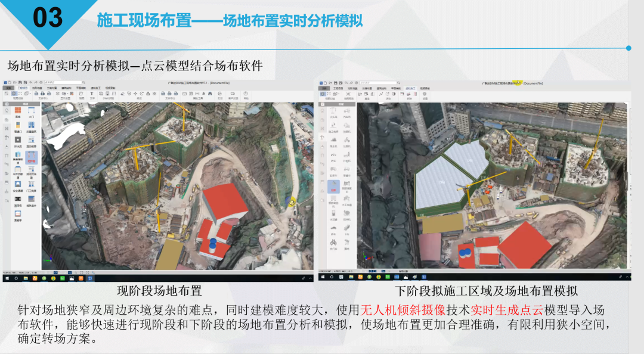
Task: Click File Explorer icon in 现阶段场地布置 taskbar
Action: pyautogui.click(x=26, y=278)
